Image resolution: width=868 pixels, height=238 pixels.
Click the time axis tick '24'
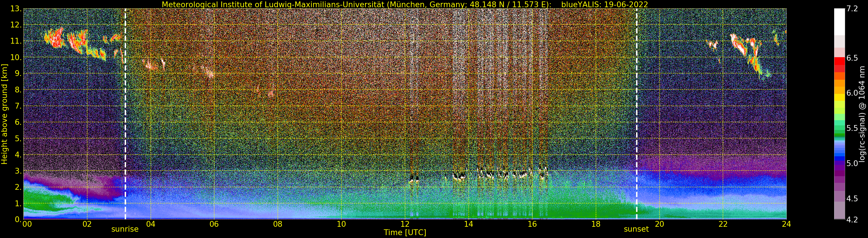pyautogui.click(x=786, y=224)
